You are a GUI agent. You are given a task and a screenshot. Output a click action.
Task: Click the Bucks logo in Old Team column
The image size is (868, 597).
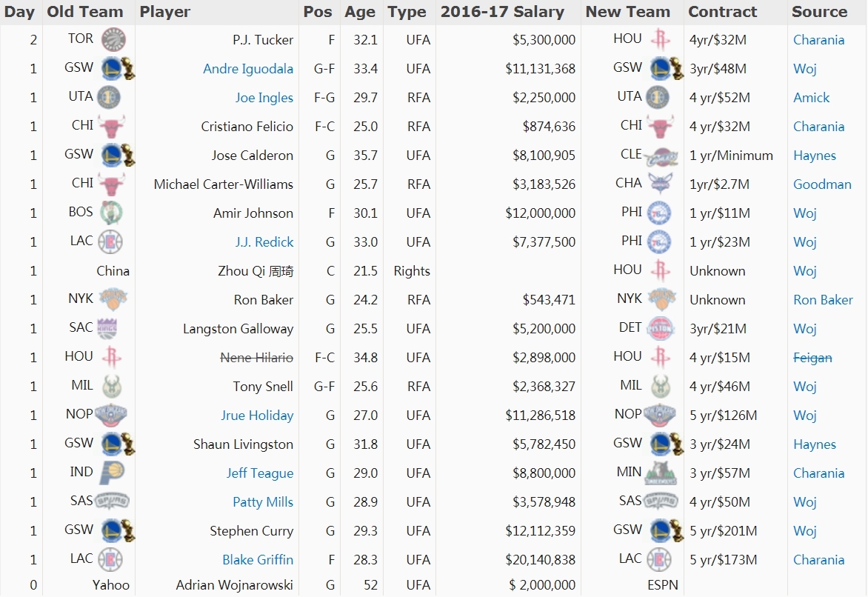coord(111,386)
